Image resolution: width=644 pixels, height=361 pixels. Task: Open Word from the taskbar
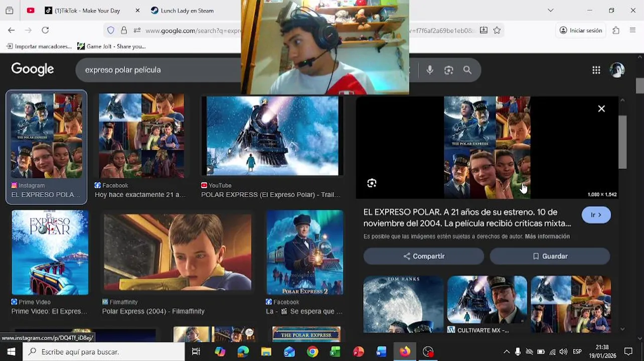pyautogui.click(x=381, y=351)
